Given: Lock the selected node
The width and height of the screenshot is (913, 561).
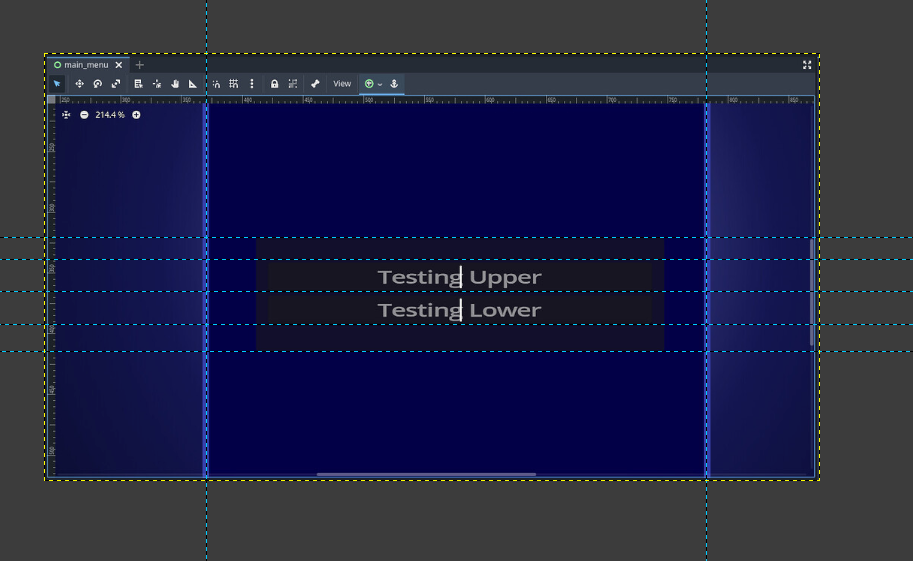Looking at the screenshot, I should pyautogui.click(x=274, y=84).
